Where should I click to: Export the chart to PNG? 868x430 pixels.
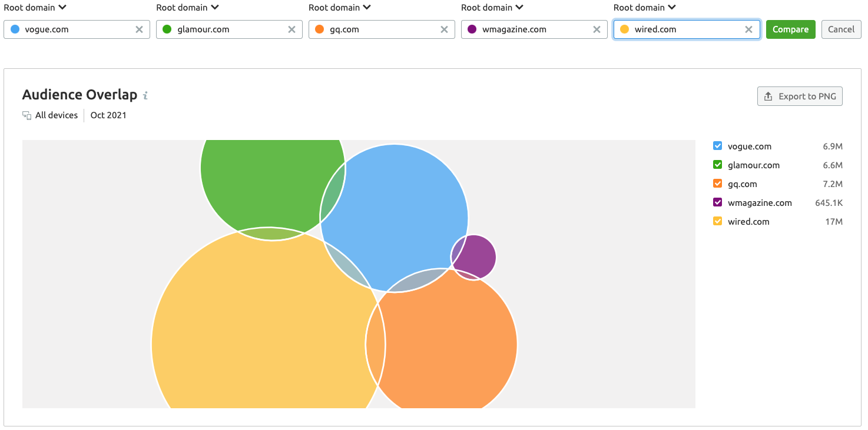point(800,96)
